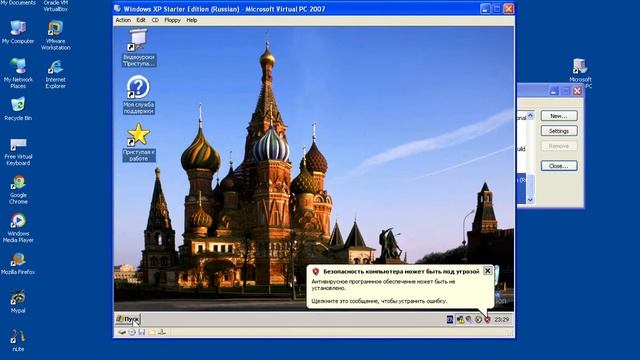Select Oracle VM VirtualBox desktop icon

click(x=55, y=5)
